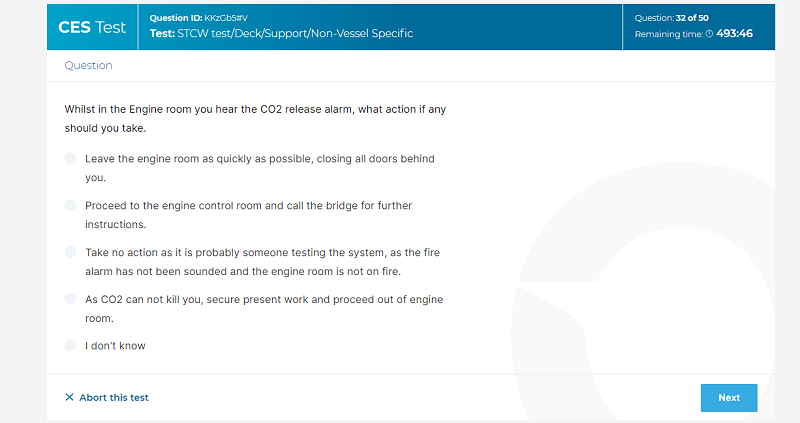Image resolution: width=800 pixels, height=423 pixels.
Task: Click the X icon beside Abort this test
Action: [69, 397]
